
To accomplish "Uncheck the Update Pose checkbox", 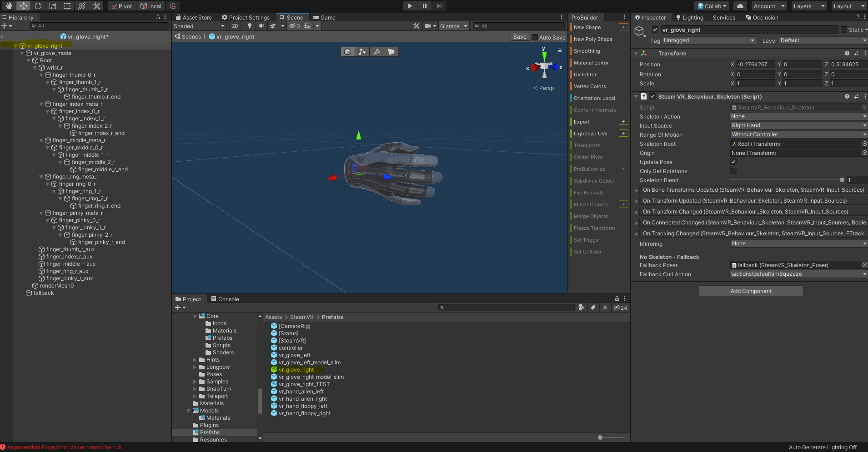I will click(733, 162).
